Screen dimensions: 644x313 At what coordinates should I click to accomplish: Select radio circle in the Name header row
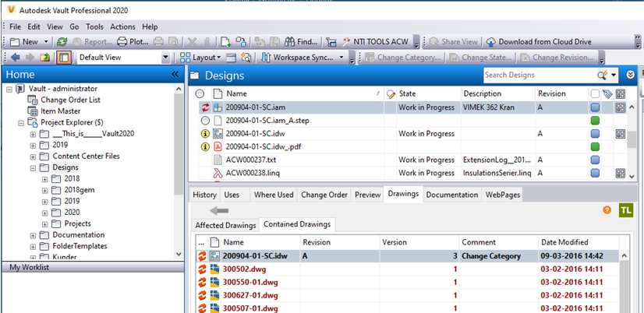point(200,94)
